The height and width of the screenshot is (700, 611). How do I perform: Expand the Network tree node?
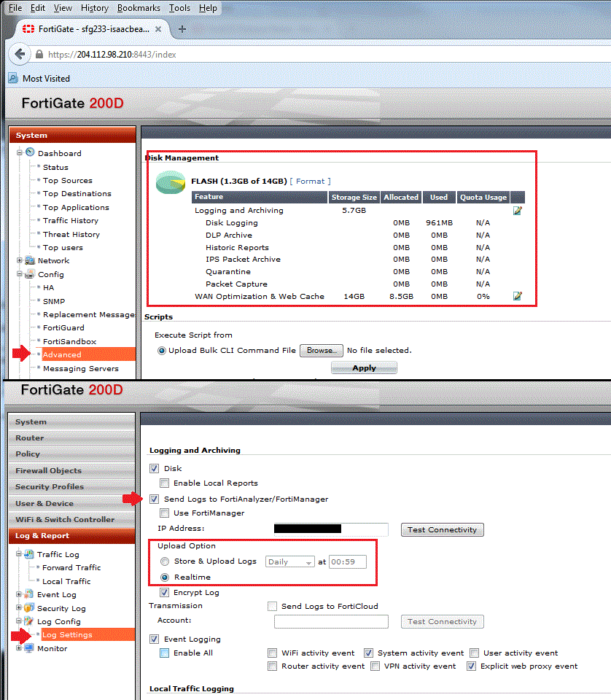tap(19, 260)
